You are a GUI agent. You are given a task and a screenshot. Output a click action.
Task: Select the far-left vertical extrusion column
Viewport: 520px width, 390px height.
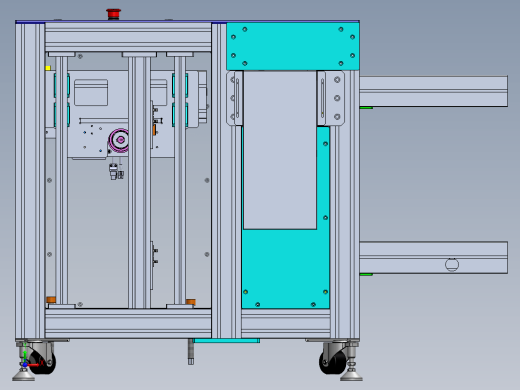click(30, 180)
